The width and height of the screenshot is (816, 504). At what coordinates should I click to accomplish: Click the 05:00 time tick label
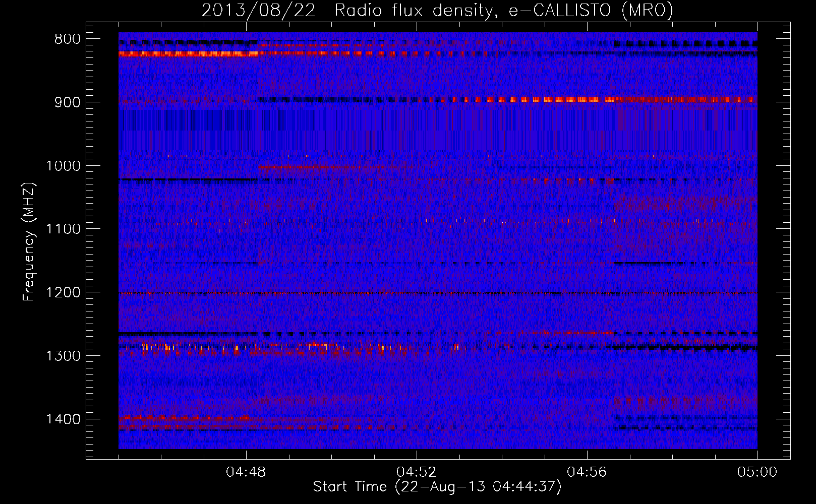(757, 472)
